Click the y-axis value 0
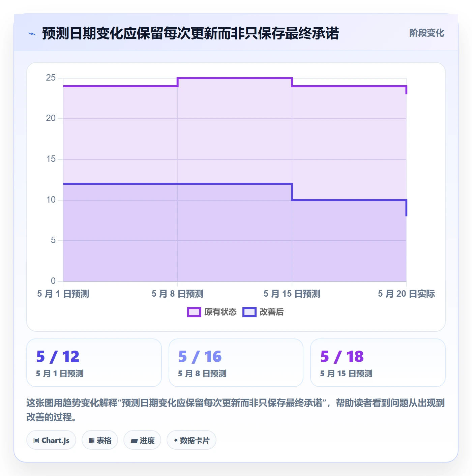 (x=53, y=281)
